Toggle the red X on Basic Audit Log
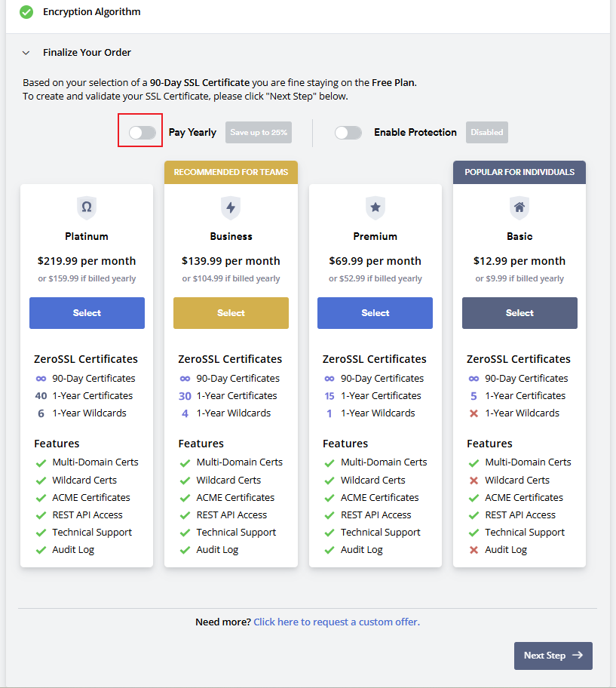This screenshot has width=616, height=688. [472, 549]
